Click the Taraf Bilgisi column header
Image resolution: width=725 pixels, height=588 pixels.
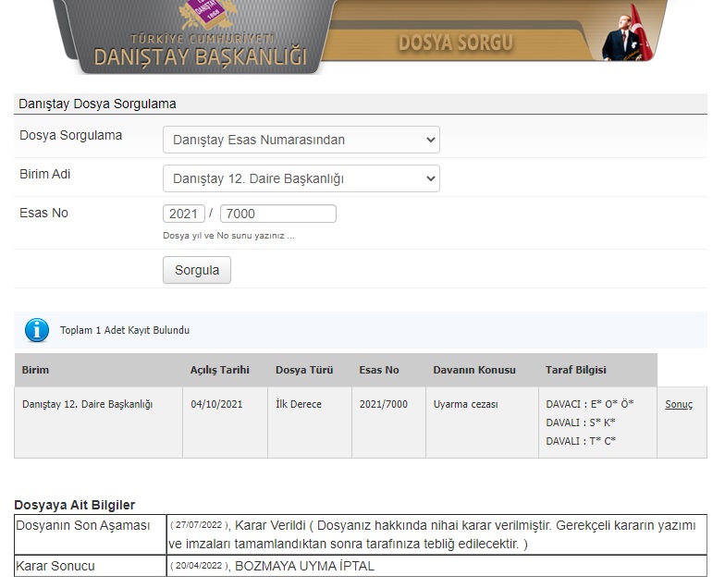pos(576,370)
